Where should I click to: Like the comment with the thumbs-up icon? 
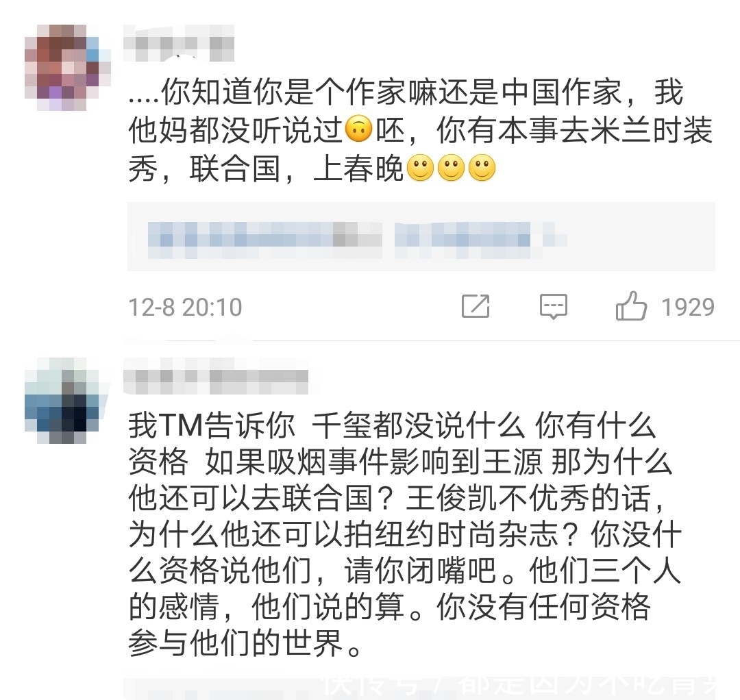tap(631, 306)
